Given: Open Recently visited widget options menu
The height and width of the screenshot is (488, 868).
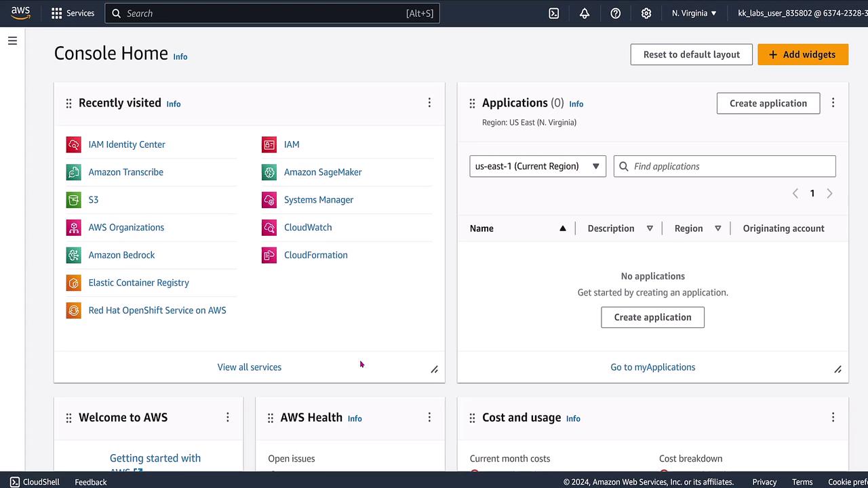Looking at the screenshot, I should [429, 103].
